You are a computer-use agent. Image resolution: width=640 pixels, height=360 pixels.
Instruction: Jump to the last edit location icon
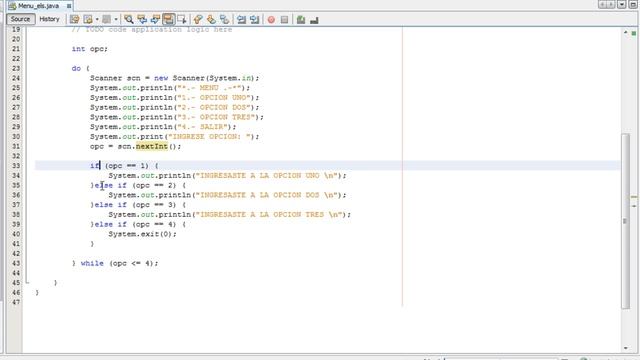[x=74, y=19]
